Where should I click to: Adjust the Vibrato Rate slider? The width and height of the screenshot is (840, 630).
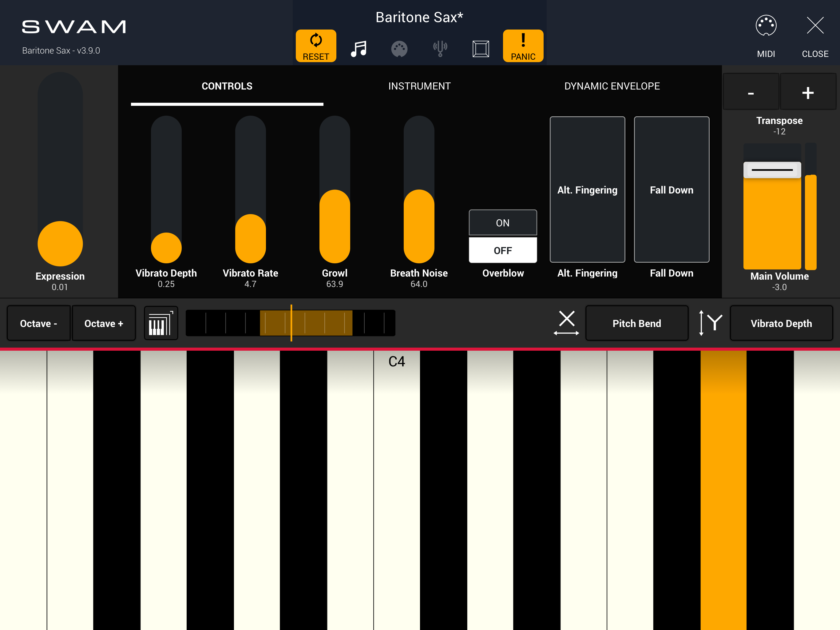[x=250, y=189]
